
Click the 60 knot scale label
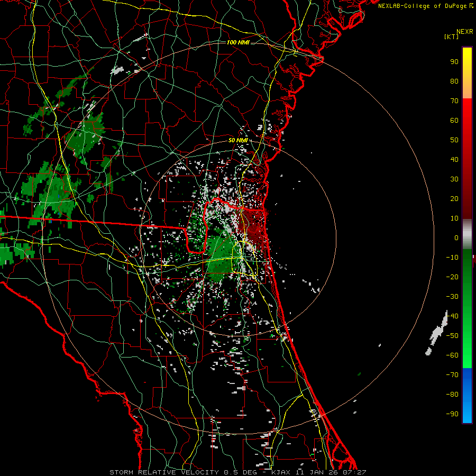coord(454,120)
